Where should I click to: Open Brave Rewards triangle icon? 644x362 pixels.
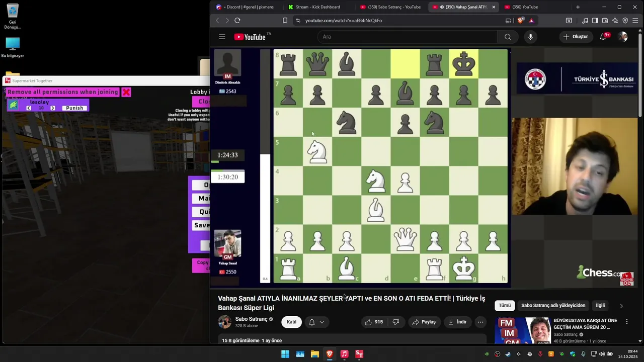coord(531,21)
